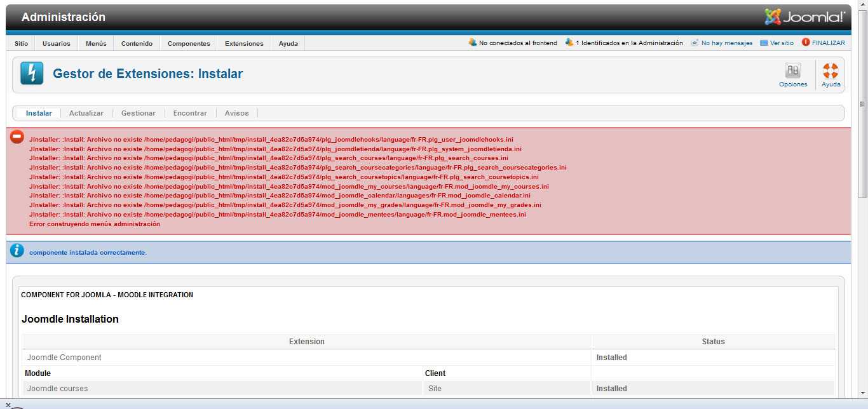The width and height of the screenshot is (868, 409).
Task: Click the lightning bolt installer icon
Action: click(32, 74)
